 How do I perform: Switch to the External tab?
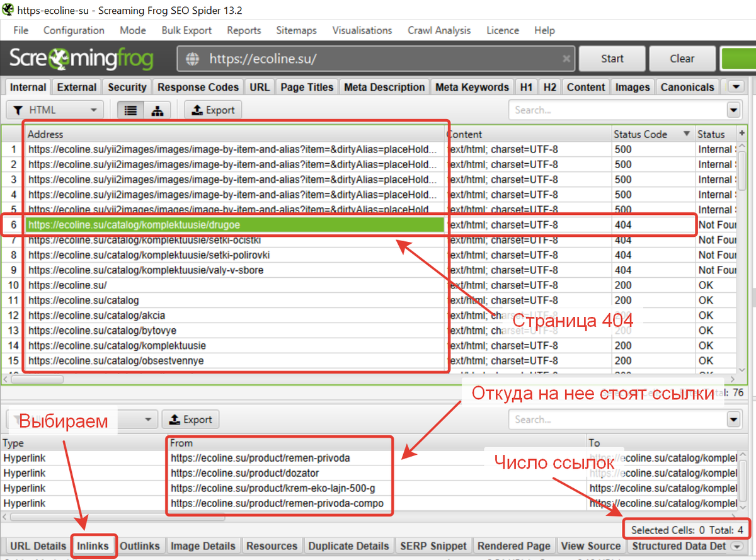coord(77,88)
